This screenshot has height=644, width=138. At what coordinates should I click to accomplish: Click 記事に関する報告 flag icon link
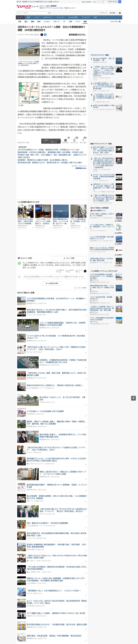(x=24, y=143)
